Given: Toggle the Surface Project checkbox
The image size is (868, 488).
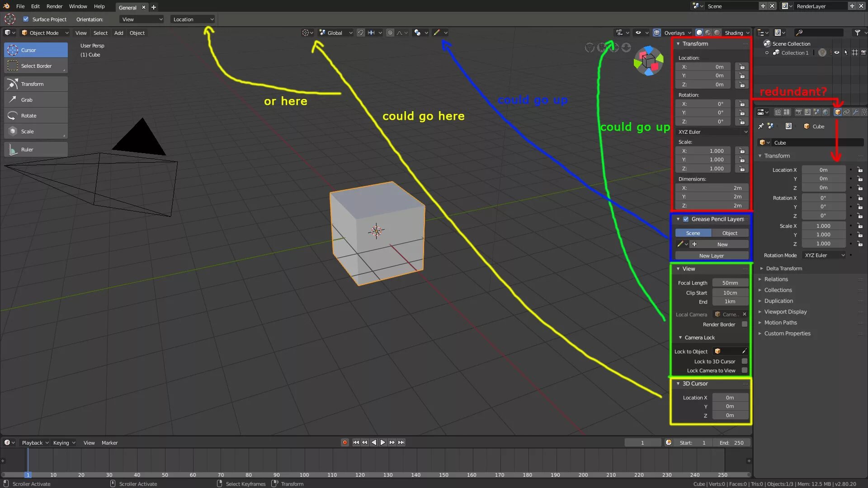Looking at the screenshot, I should click(26, 19).
